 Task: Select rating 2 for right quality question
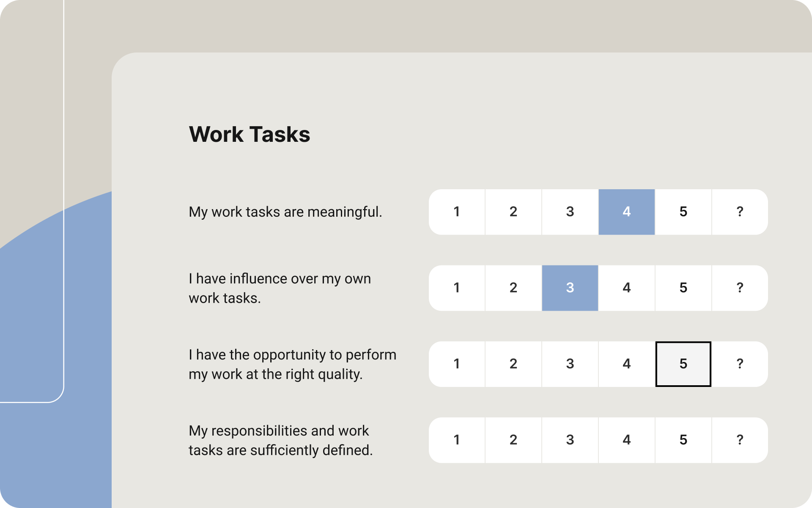pyautogui.click(x=513, y=364)
